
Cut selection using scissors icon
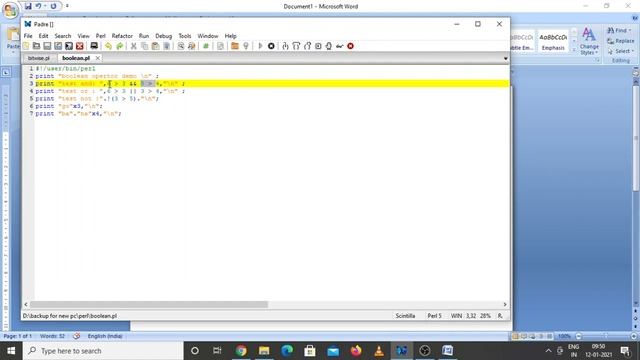pos(133,46)
